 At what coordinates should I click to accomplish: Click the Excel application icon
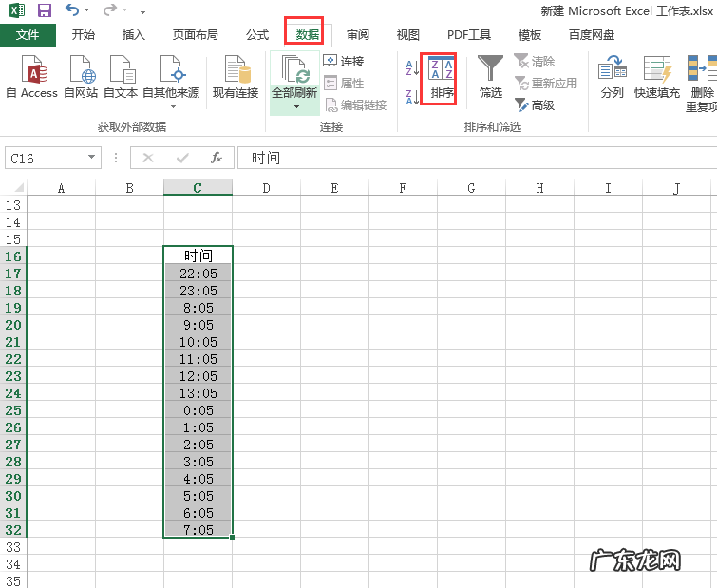[x=17, y=10]
